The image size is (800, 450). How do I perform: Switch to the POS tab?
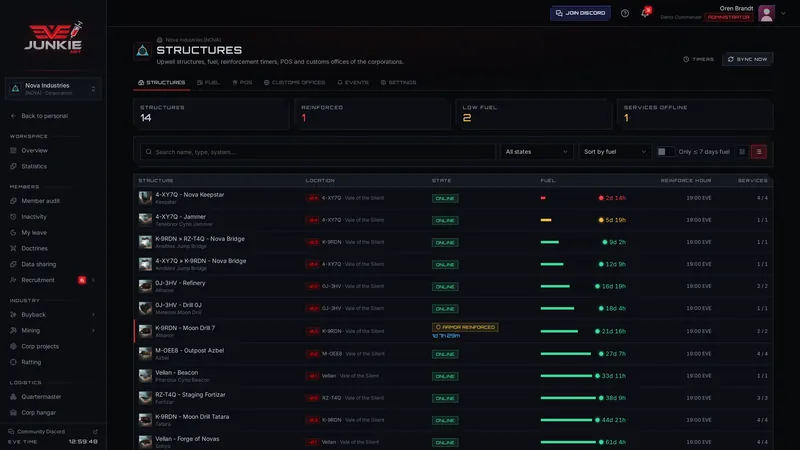pos(242,83)
